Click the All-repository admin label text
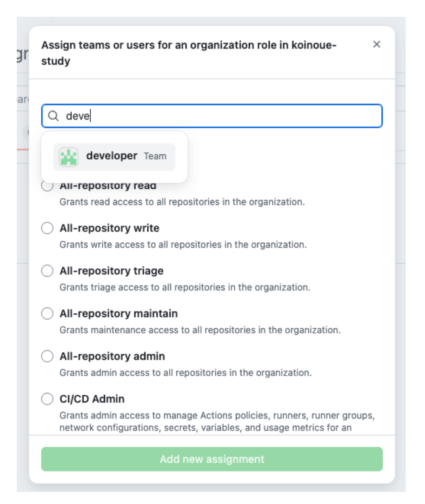The image size is (425, 504). 112,357
